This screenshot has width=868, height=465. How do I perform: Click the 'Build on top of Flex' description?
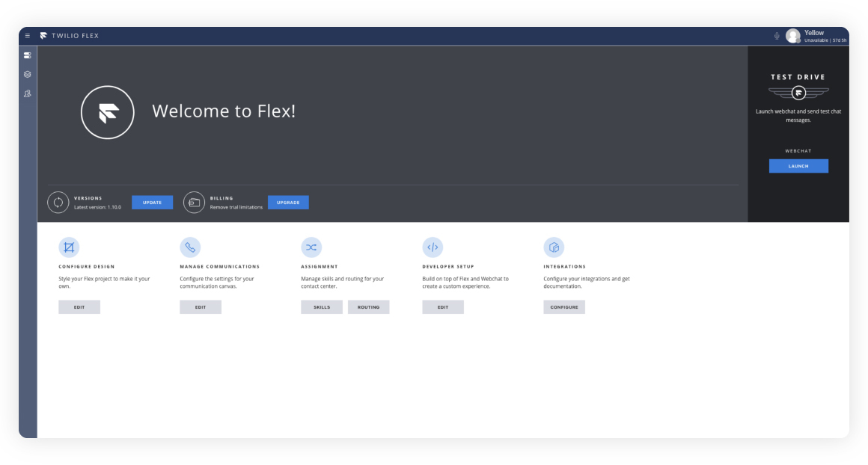pyautogui.click(x=465, y=283)
